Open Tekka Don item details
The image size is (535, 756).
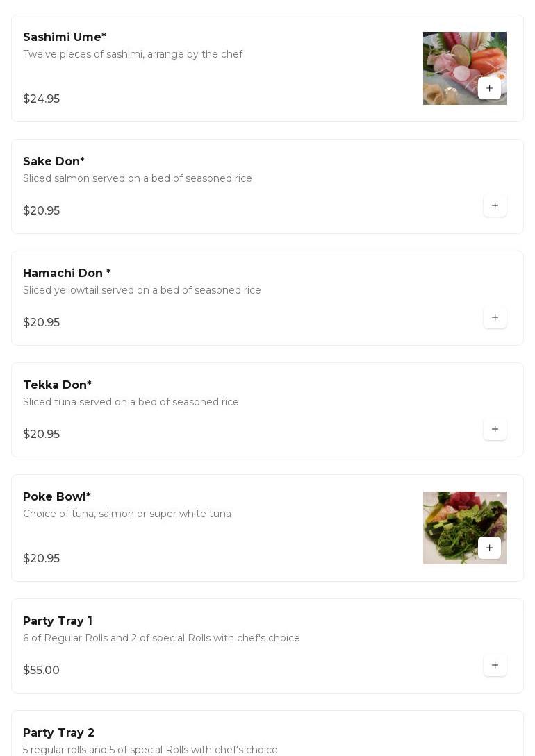pos(57,385)
